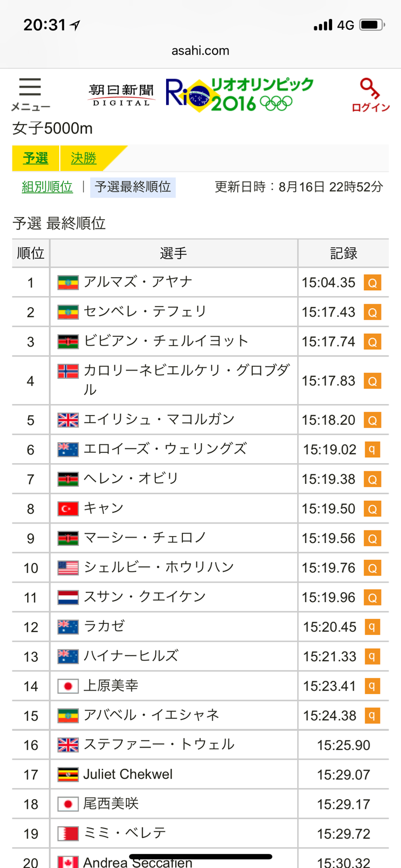
Task: Open the hamburger メニュー icon
Action: click(x=30, y=94)
